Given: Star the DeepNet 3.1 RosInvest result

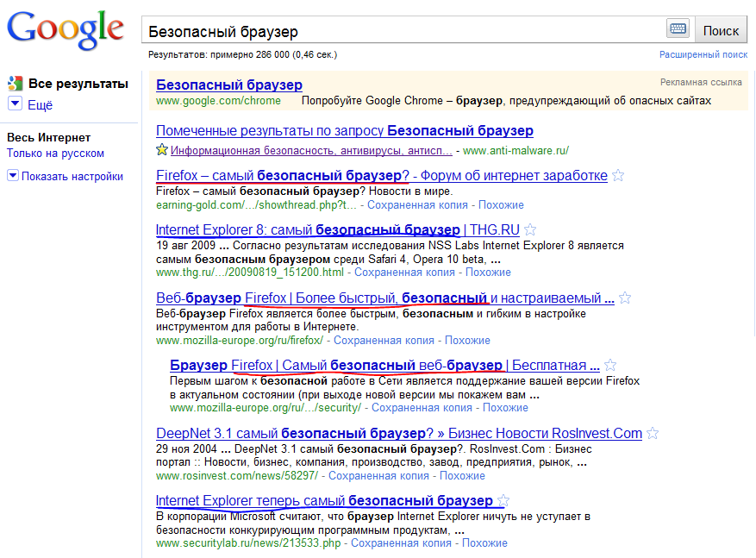Looking at the screenshot, I should click(x=653, y=433).
